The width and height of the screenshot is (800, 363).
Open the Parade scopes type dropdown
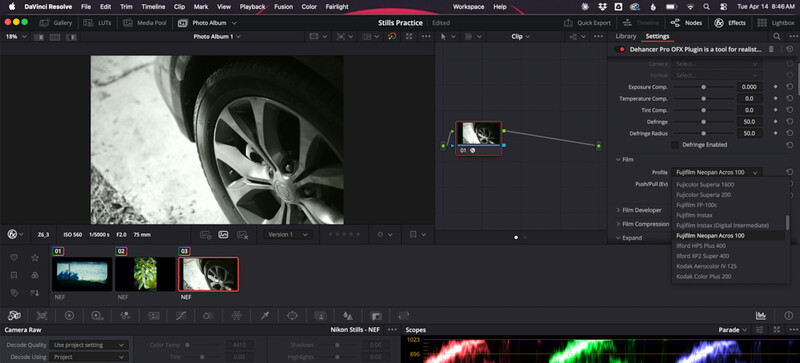click(x=733, y=330)
